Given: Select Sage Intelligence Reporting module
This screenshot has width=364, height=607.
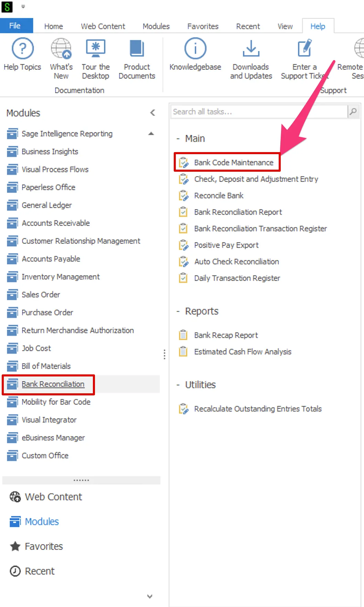Looking at the screenshot, I should pos(67,134).
